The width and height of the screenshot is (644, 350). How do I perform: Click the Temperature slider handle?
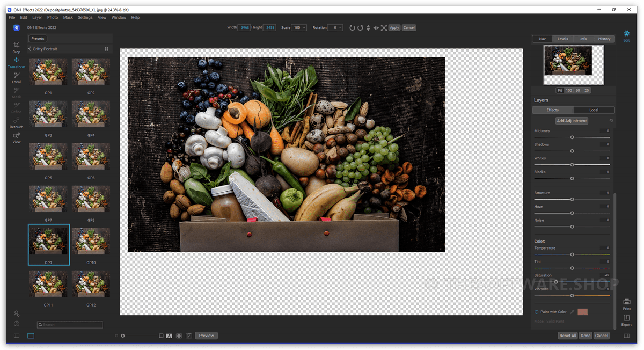[572, 254]
